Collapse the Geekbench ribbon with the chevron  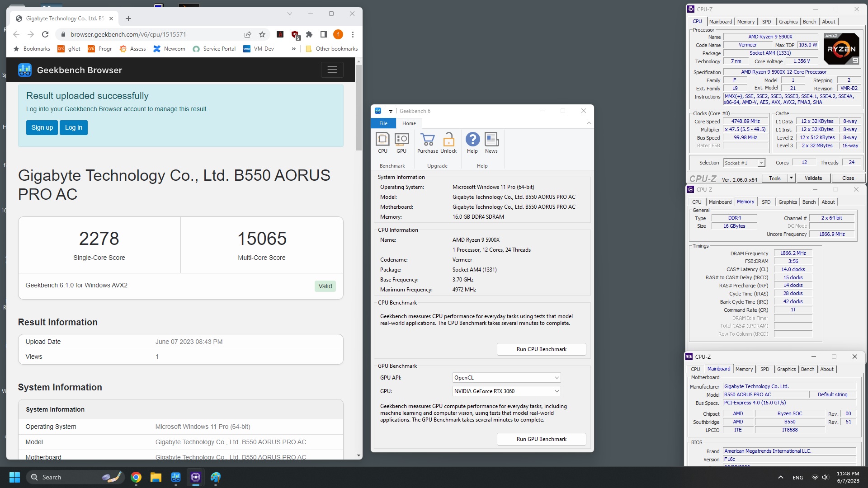tap(589, 123)
